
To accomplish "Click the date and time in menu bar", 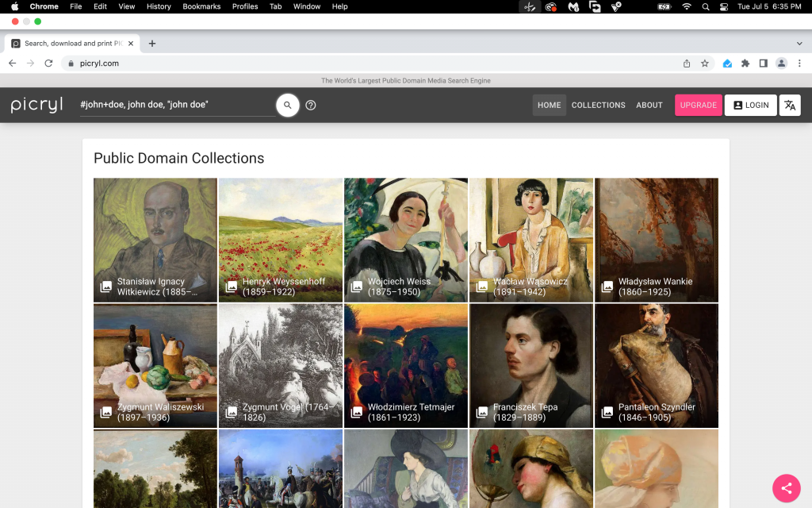I will 769,6.
